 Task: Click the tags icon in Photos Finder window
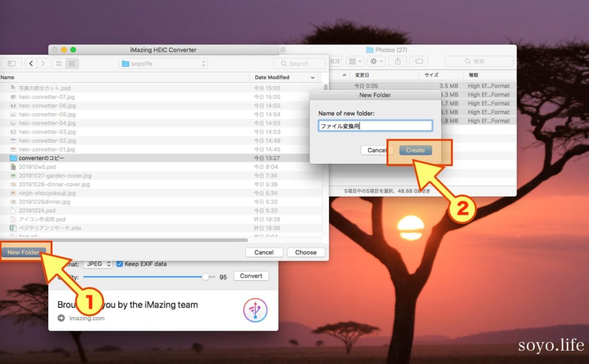419,61
